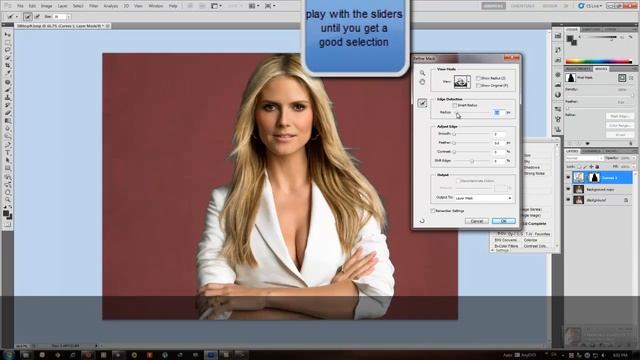Open the layer blend mode dropdown
The width and height of the screenshot is (640, 360).
[584, 158]
